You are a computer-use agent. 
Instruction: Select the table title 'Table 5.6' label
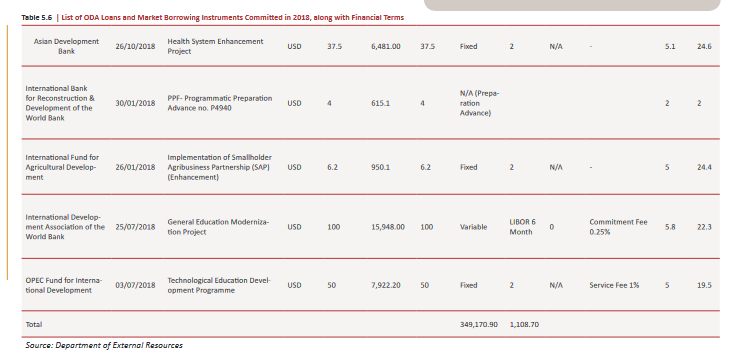click(x=37, y=18)
